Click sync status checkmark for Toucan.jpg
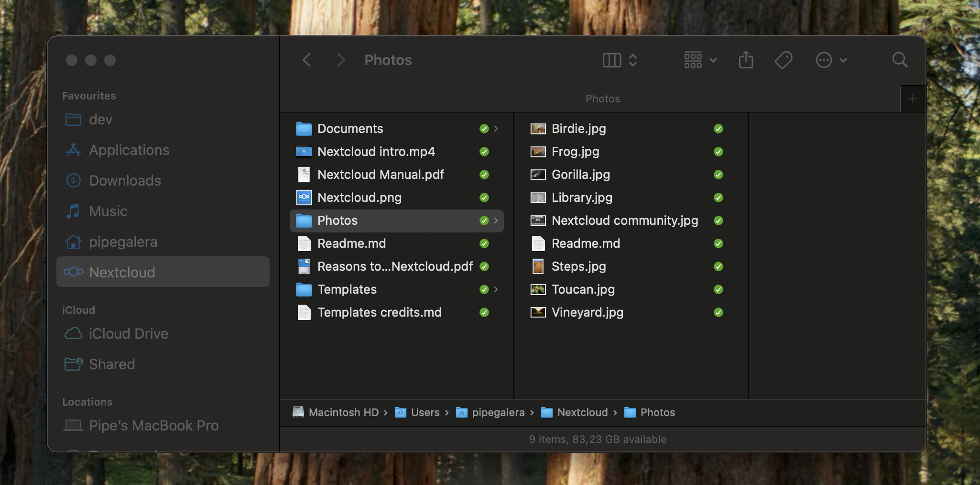This screenshot has width=980, height=485. pyautogui.click(x=718, y=289)
